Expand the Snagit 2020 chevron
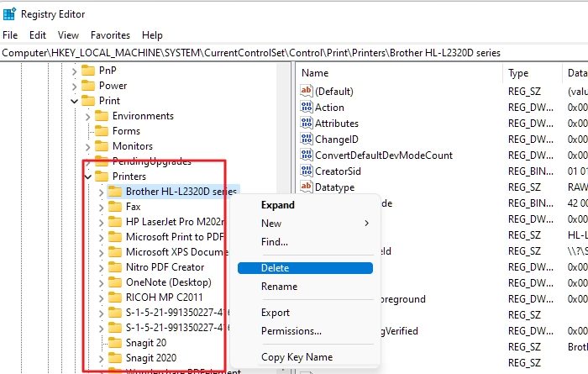This screenshot has width=588, height=374. coord(102,359)
